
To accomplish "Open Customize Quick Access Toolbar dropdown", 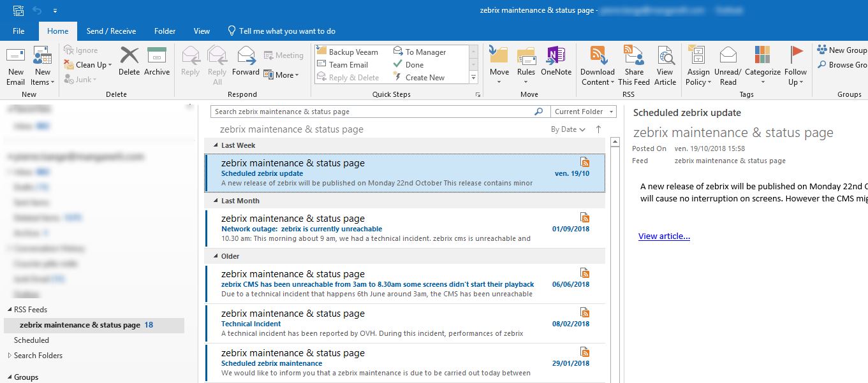I will [x=55, y=11].
